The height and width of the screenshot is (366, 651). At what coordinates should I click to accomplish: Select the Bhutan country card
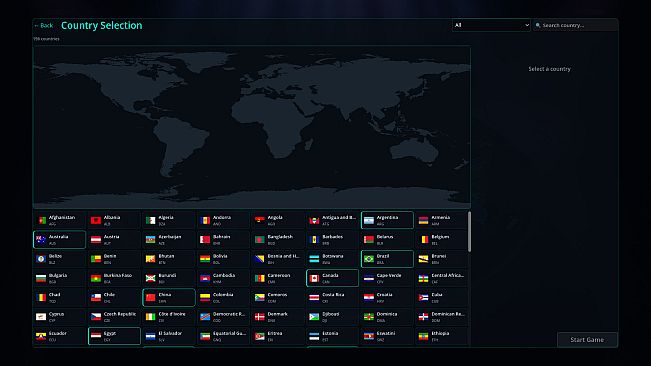[x=169, y=259]
